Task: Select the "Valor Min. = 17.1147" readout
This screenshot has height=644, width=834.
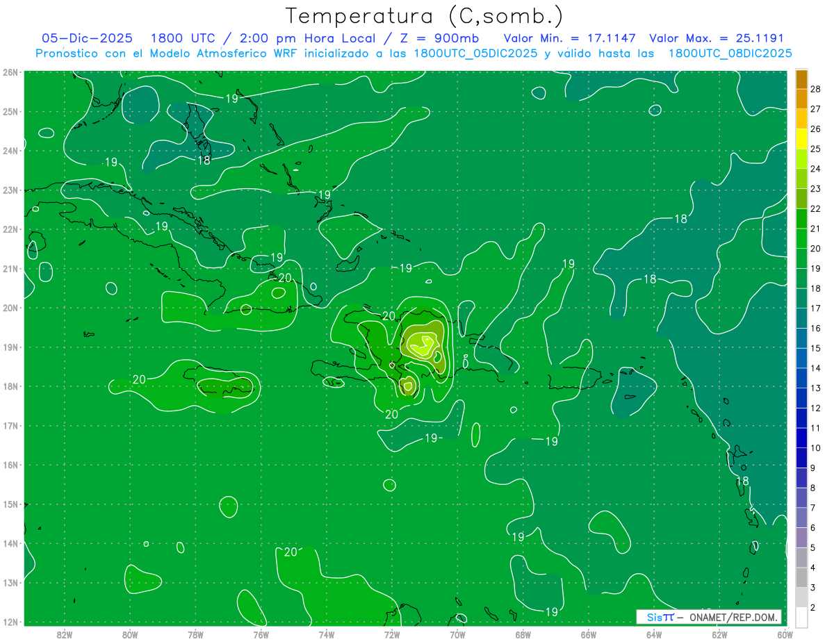Action: tap(569, 38)
